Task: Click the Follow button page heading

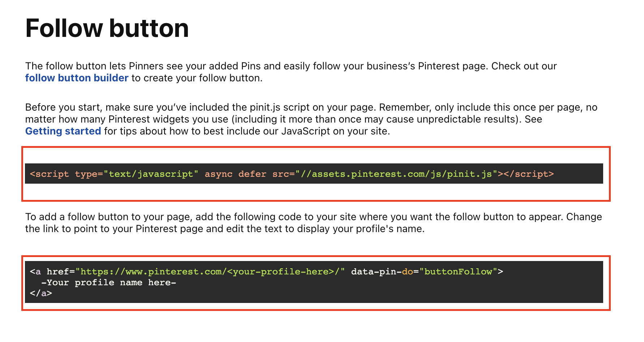Action: 107,28
